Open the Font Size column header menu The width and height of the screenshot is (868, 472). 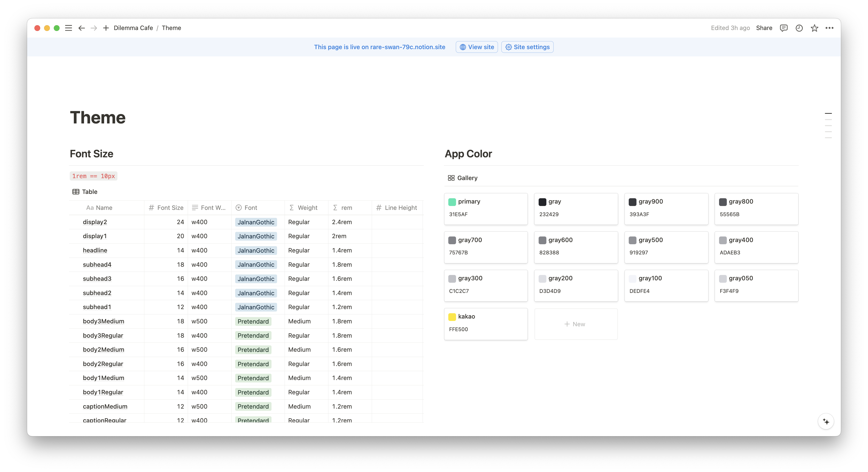[x=166, y=208]
